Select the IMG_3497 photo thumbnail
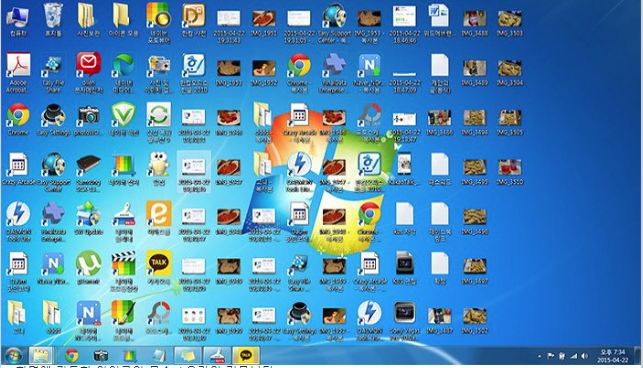This screenshot has width=643, height=368. [474, 272]
